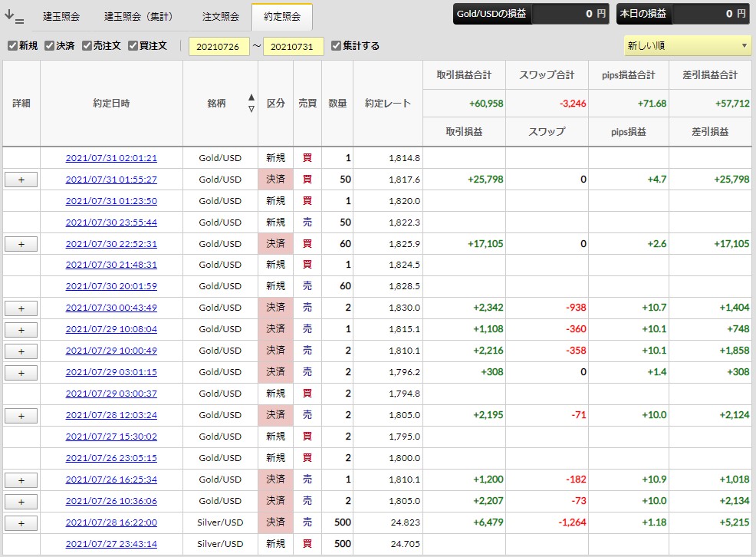This screenshot has width=756, height=557.
Task: Click the swap value -1,264 cell
Action: click(x=547, y=522)
